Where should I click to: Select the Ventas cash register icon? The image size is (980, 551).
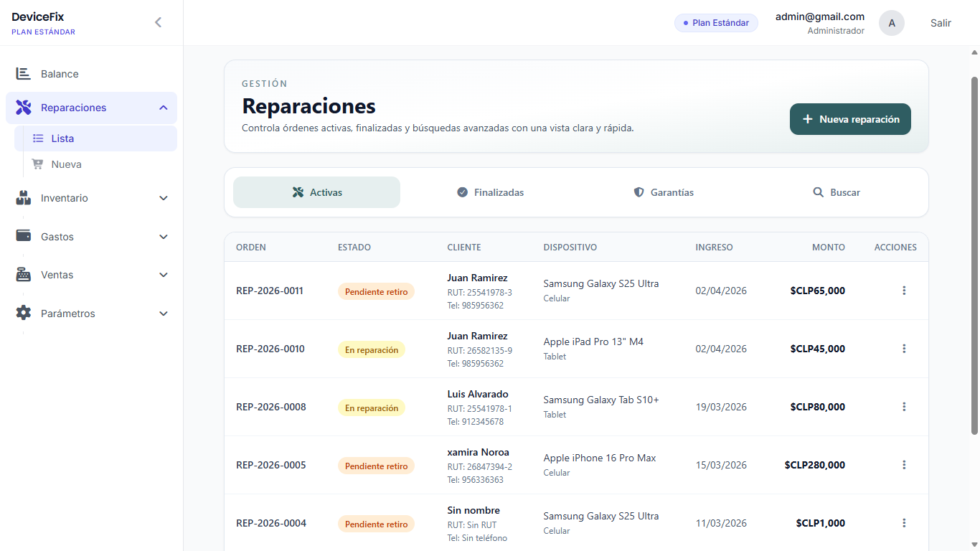(x=22, y=275)
